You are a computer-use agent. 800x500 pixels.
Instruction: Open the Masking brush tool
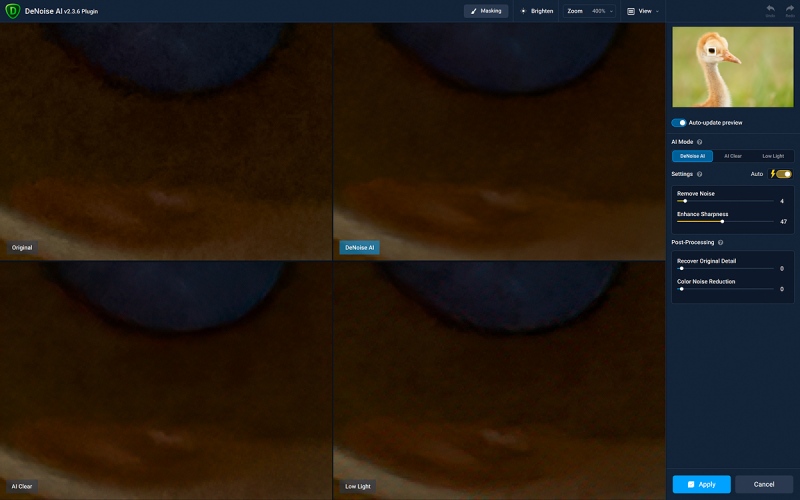pyautogui.click(x=486, y=11)
